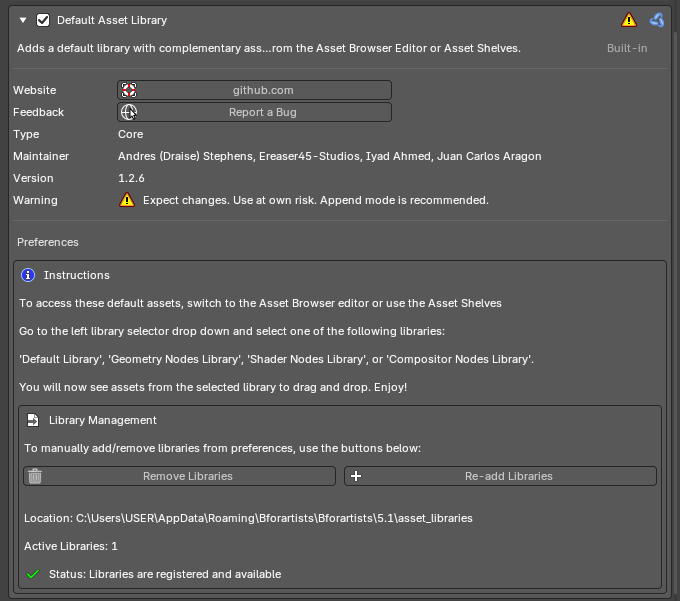Click the 'Location: C:\Users\USER\AppData' path text

[x=248, y=518]
